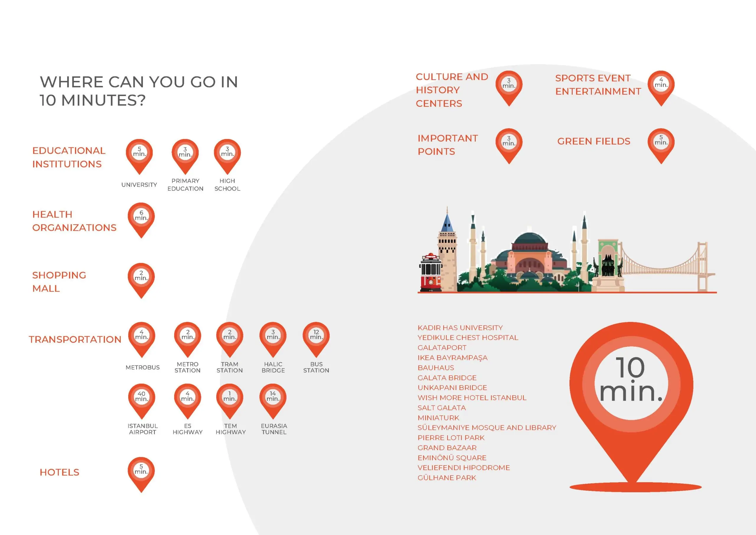This screenshot has width=756, height=535.
Task: Click "Süleymaniye Mosque and Library" entry
Action: coord(487,427)
